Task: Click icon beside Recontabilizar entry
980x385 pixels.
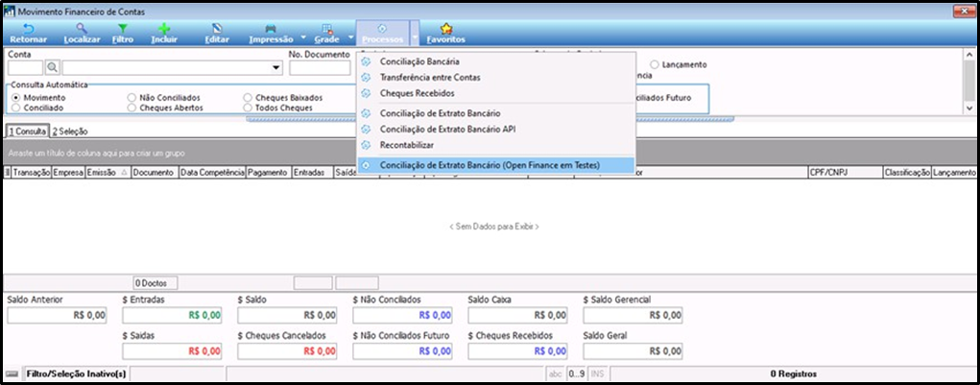Action: tap(367, 145)
